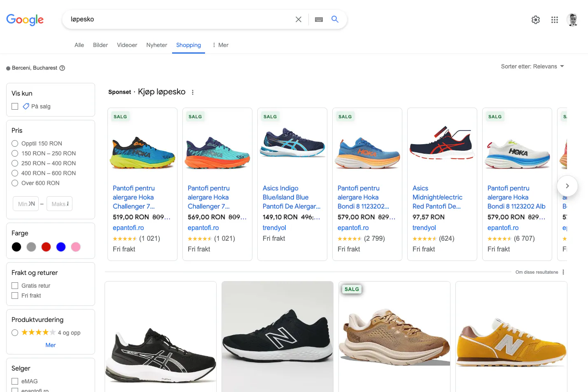Open the settings gear icon

click(x=536, y=20)
